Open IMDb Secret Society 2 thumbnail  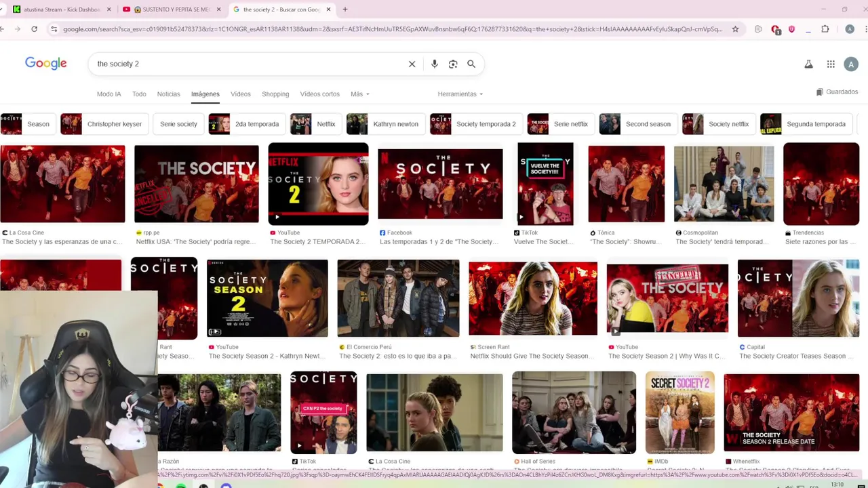[x=679, y=413]
